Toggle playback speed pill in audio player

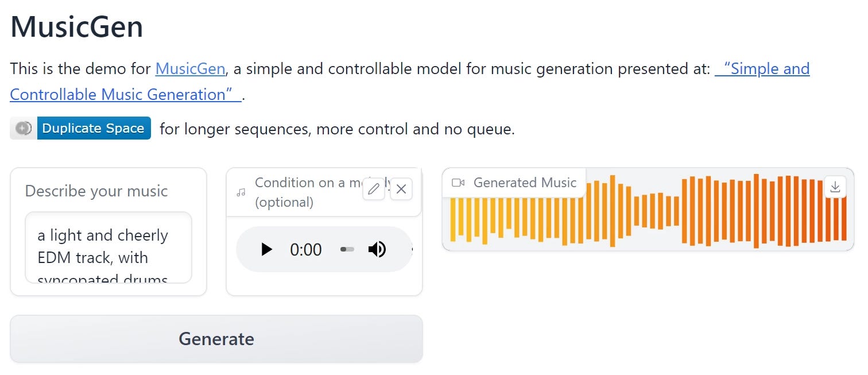347,249
